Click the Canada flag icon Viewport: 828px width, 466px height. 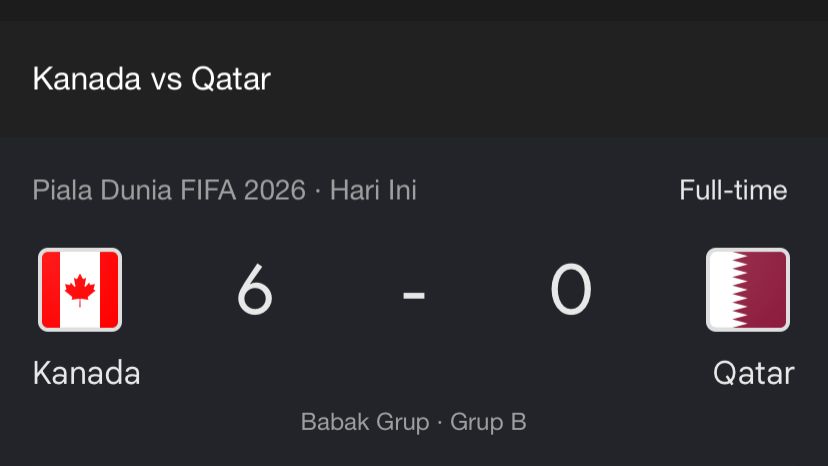pos(80,290)
